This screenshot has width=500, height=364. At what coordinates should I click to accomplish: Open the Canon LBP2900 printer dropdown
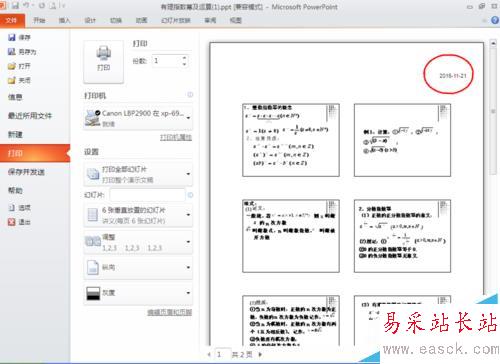(138, 118)
